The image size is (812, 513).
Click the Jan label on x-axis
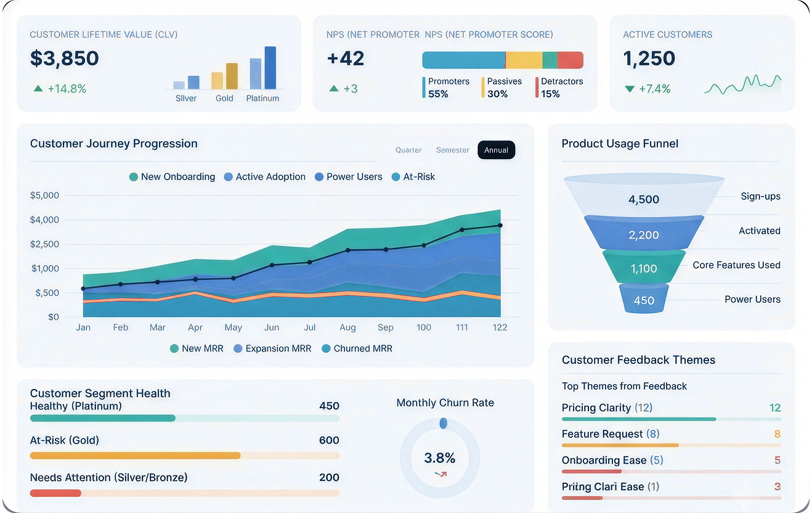(83, 327)
